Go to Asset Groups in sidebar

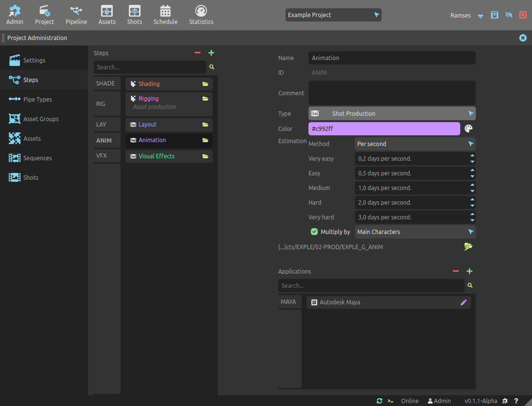pyautogui.click(x=41, y=119)
